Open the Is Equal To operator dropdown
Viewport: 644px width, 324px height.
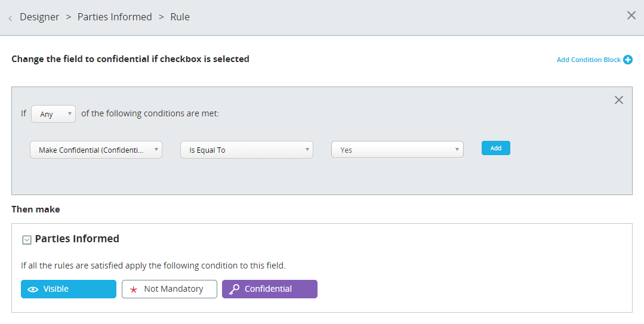coord(247,150)
